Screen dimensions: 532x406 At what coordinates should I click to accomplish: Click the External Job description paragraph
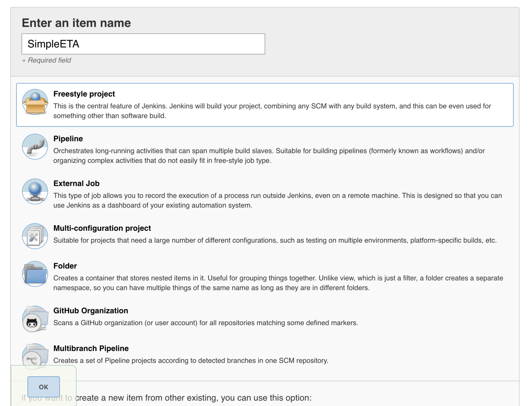[277, 201]
